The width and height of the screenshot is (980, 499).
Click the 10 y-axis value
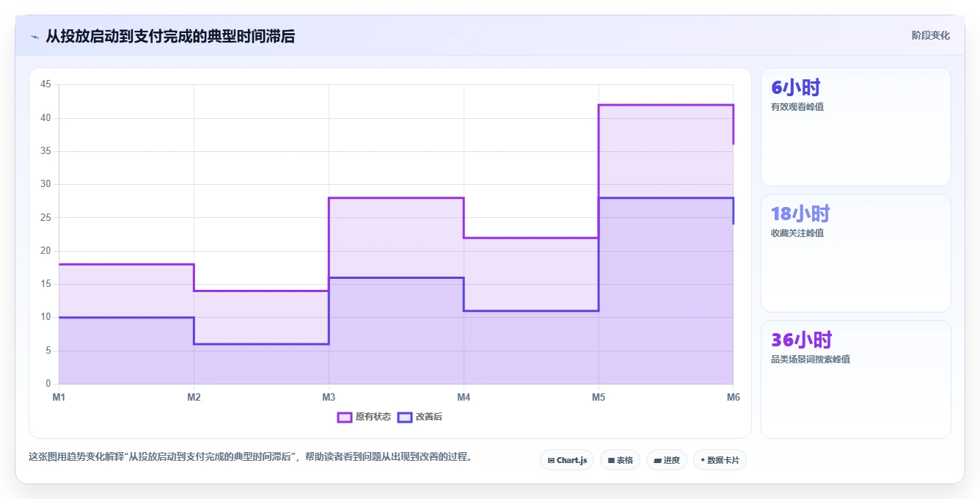(45, 317)
